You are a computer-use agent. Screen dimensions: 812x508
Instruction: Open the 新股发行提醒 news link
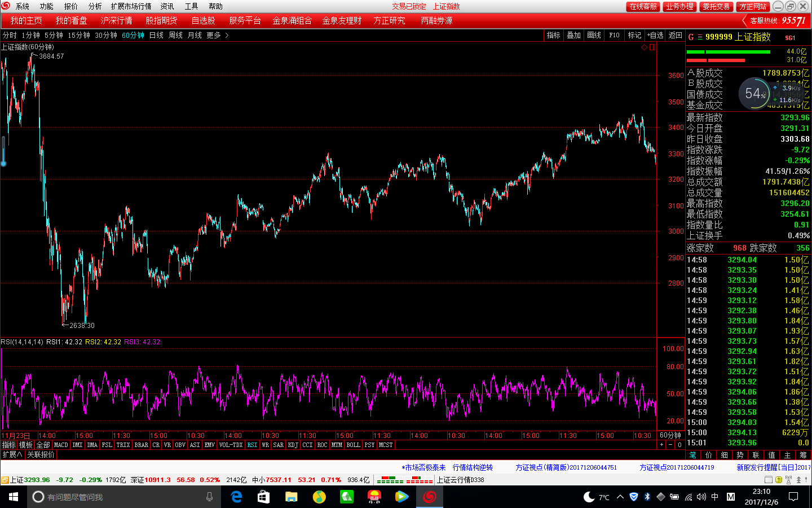(774, 467)
